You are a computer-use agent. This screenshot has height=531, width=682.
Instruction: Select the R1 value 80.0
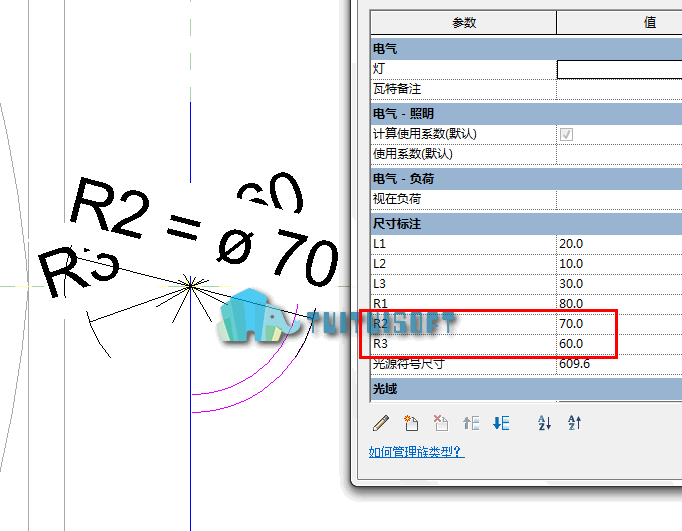tap(571, 303)
